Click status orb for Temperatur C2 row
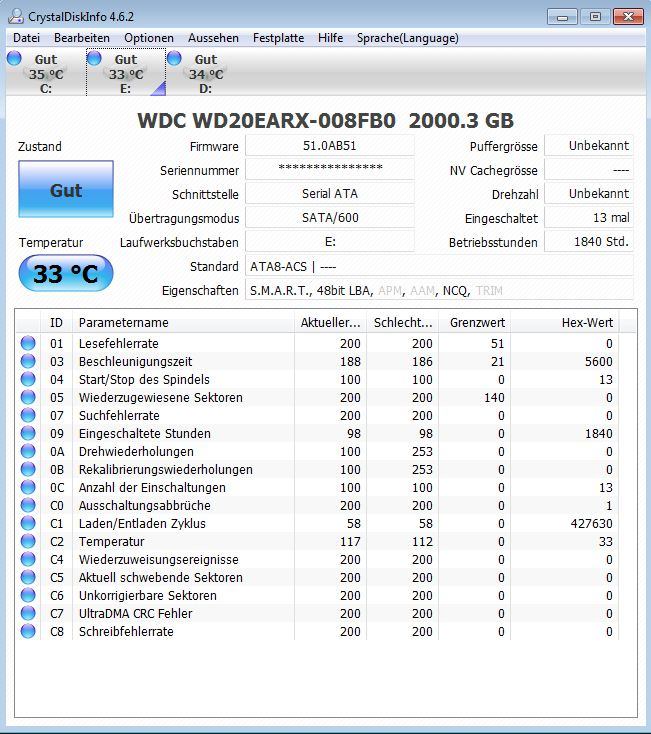Image resolution: width=651 pixels, height=734 pixels. 28,541
